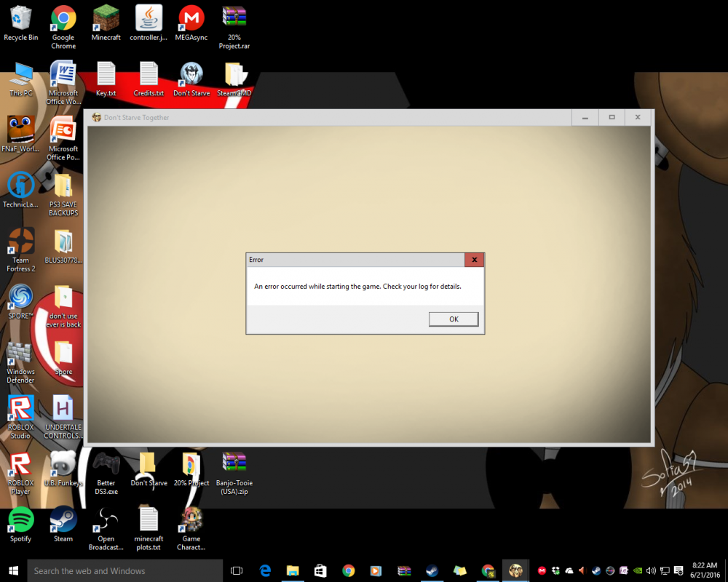Select the Don't Starve folder icon
This screenshot has height=582, width=728.
click(149, 469)
